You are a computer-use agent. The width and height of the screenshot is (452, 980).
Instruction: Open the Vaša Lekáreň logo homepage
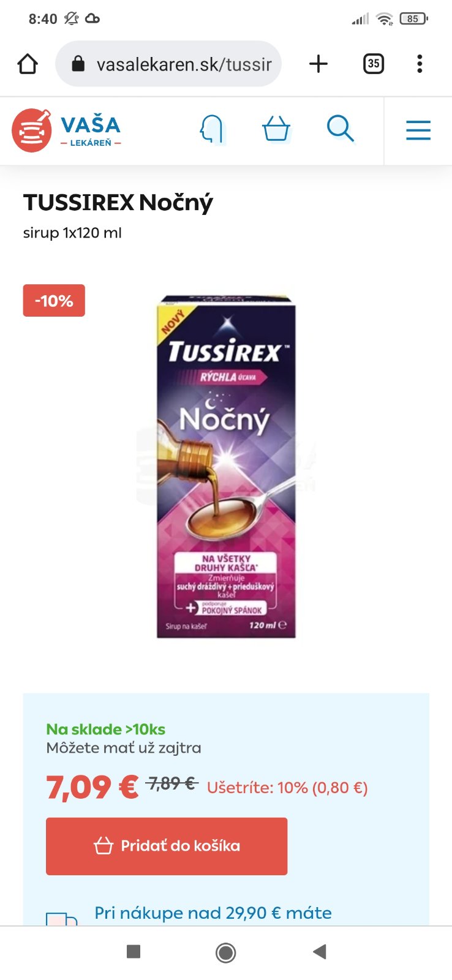(x=67, y=130)
